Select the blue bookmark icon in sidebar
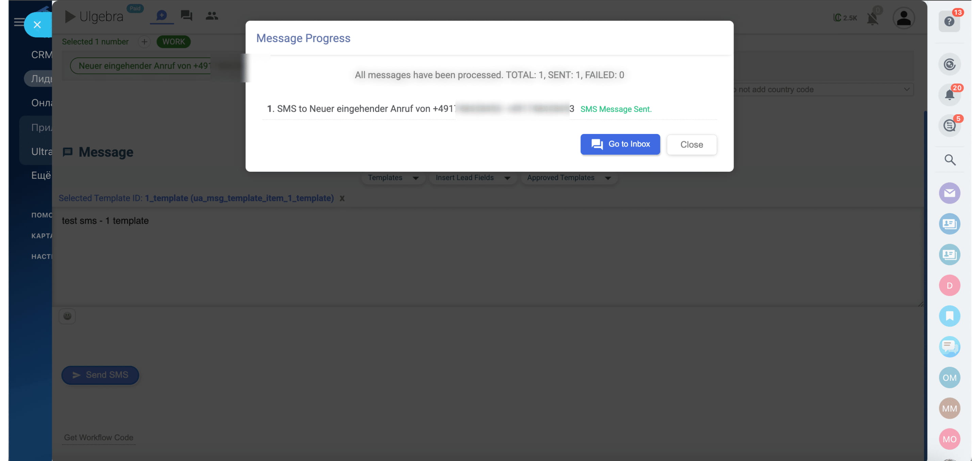980x461 pixels. pos(950,316)
